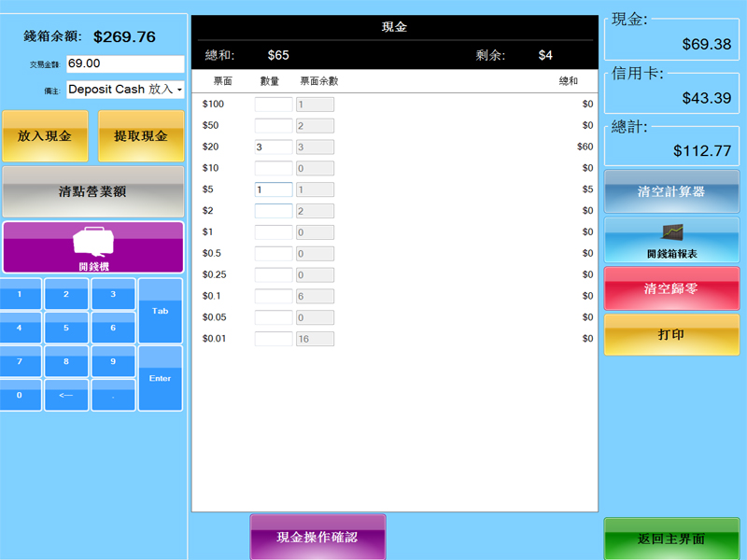747x560 pixels.
Task: Return to main screen via 返回主界面
Action: 670,539
